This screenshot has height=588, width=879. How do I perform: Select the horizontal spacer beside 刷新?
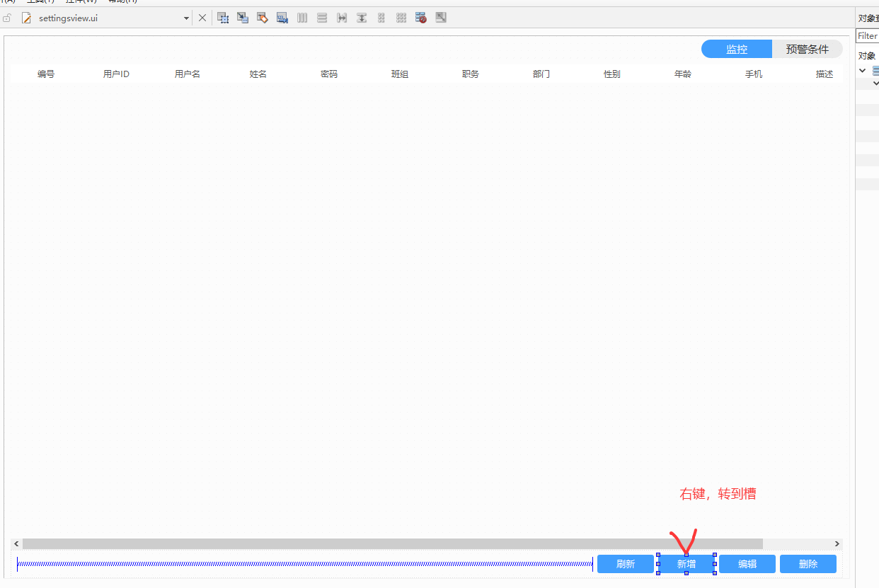(305, 564)
